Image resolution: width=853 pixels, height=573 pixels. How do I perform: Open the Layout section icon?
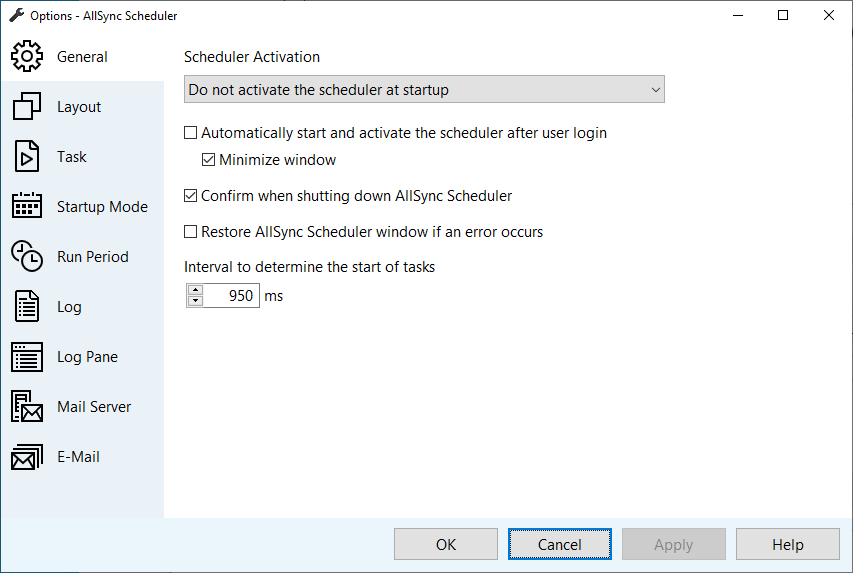(x=27, y=107)
